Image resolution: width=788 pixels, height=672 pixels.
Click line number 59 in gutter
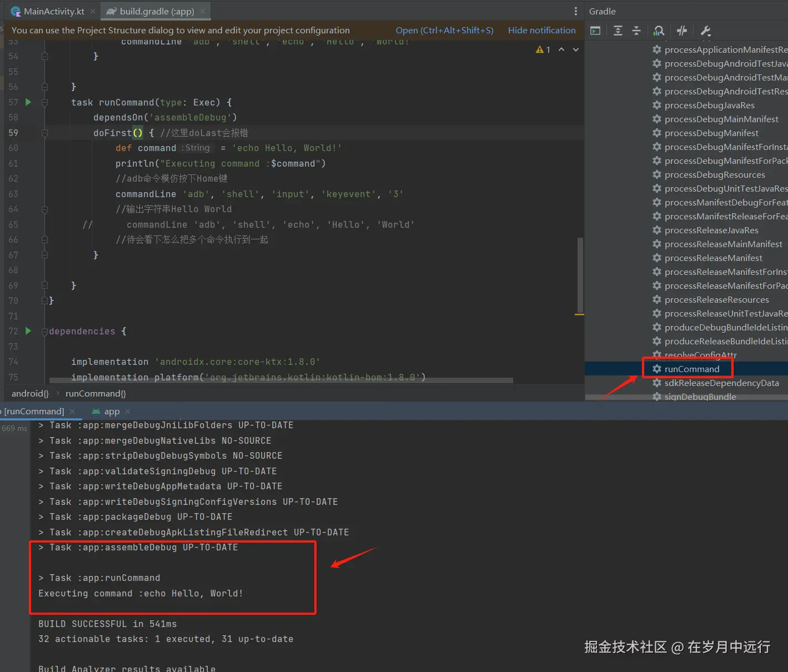(x=13, y=133)
